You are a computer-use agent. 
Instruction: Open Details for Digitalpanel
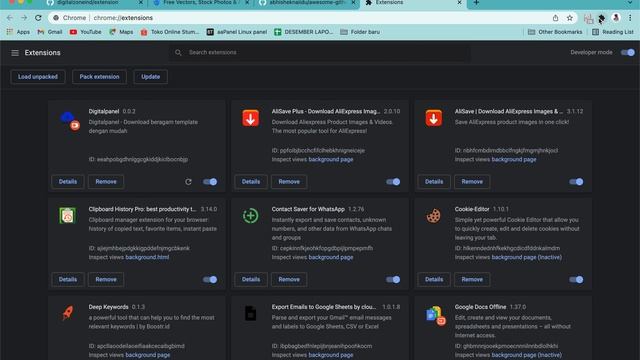coord(68,182)
